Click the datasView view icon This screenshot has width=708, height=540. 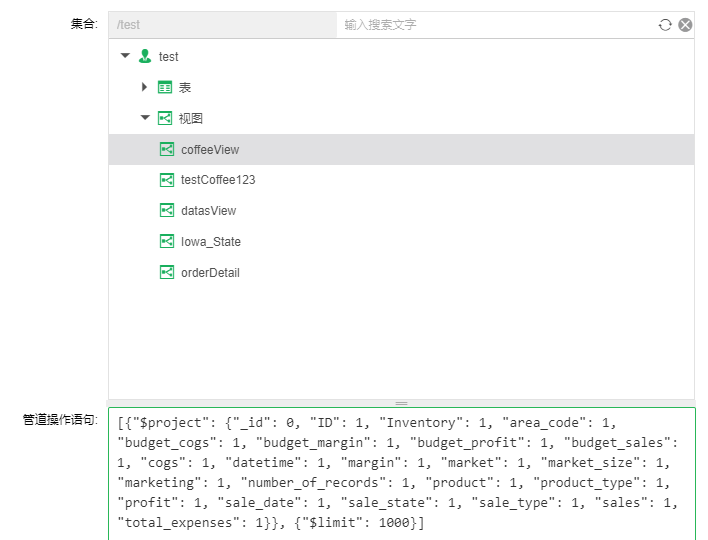(x=167, y=211)
